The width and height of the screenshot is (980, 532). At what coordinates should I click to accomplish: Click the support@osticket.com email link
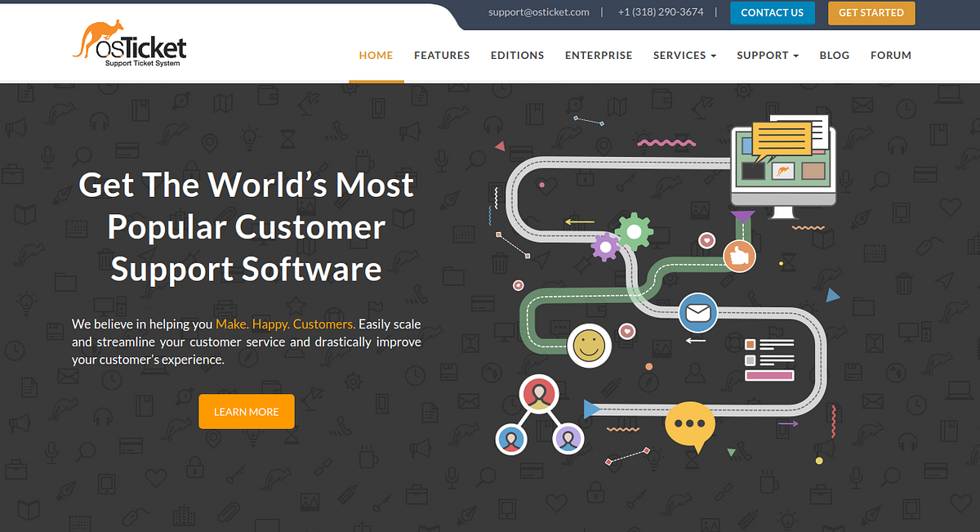[539, 12]
